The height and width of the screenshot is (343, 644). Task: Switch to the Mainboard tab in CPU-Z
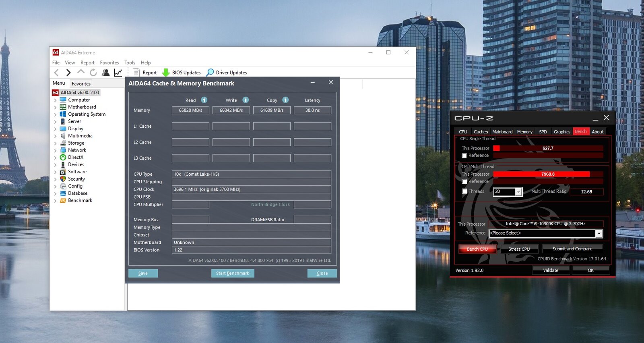click(502, 132)
